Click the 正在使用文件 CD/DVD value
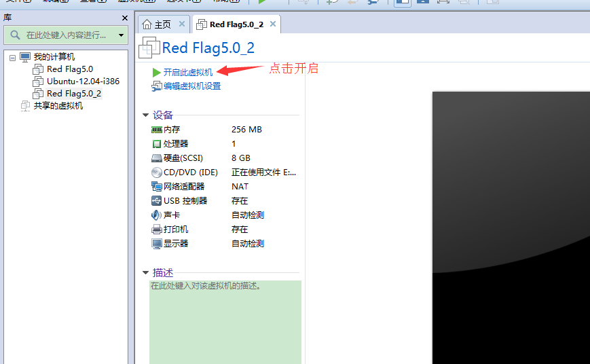Image resolution: width=590 pixels, height=364 pixels. [x=264, y=172]
